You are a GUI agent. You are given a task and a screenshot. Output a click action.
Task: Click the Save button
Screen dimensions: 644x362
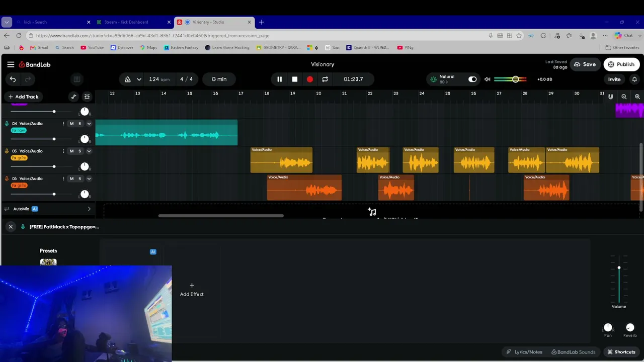tap(585, 64)
